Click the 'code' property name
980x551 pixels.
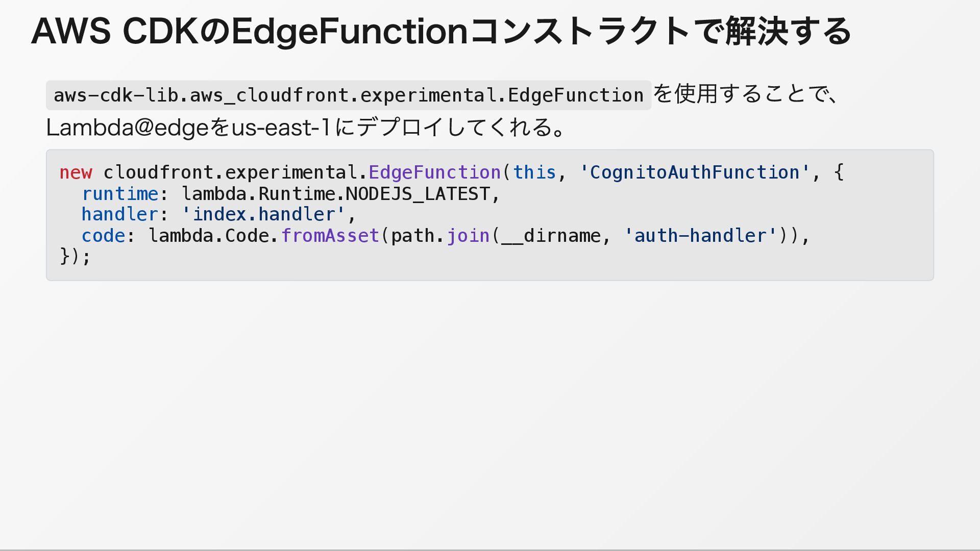click(x=103, y=236)
